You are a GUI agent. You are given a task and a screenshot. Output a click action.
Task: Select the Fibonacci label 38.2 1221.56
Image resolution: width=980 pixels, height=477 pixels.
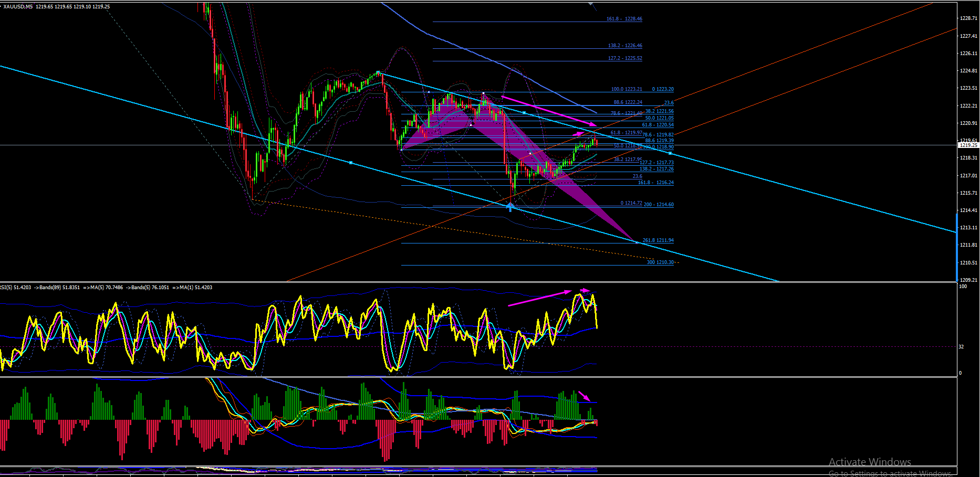659,111
